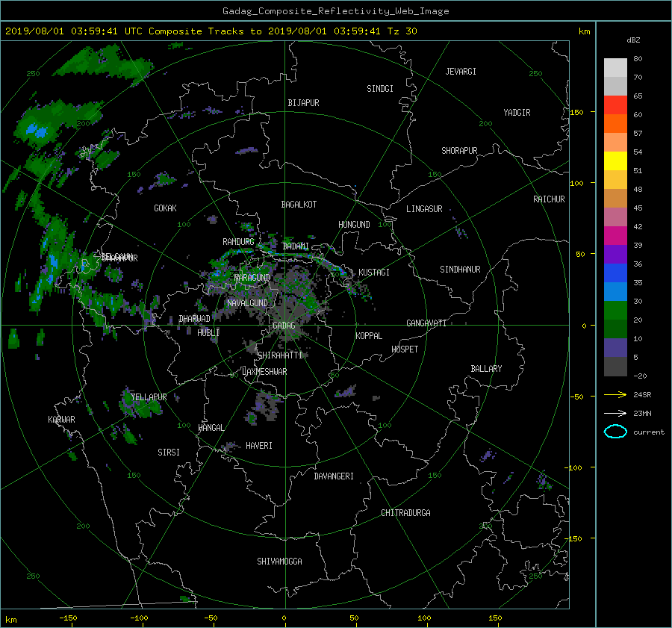Click the 80 dBZ scale value
Screen dimensions: 672x628
(638, 59)
